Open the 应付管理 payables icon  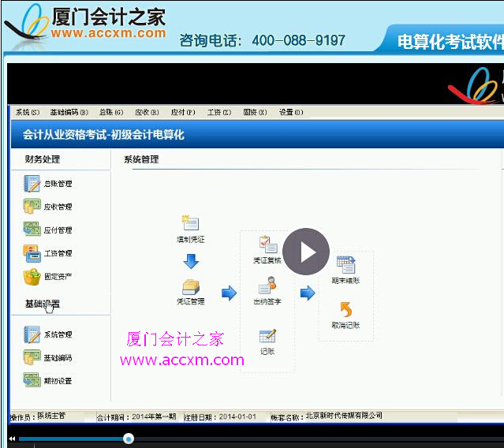point(32,230)
